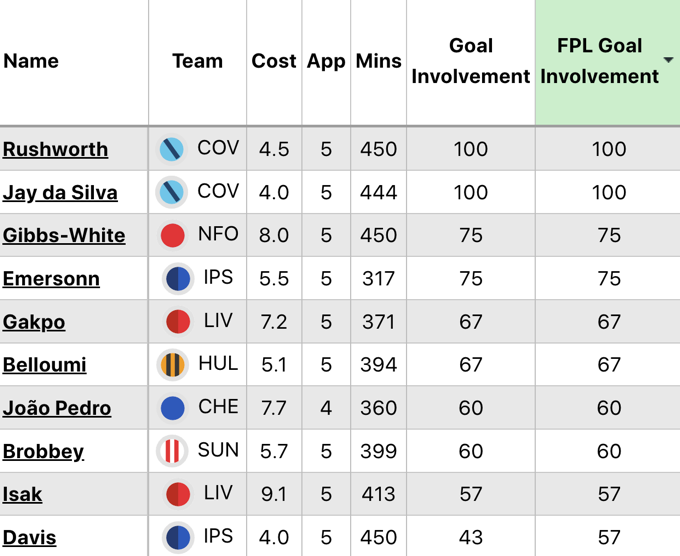The image size is (680, 556).
Task: Select the Goal Involvement column header
Action: [471, 61]
